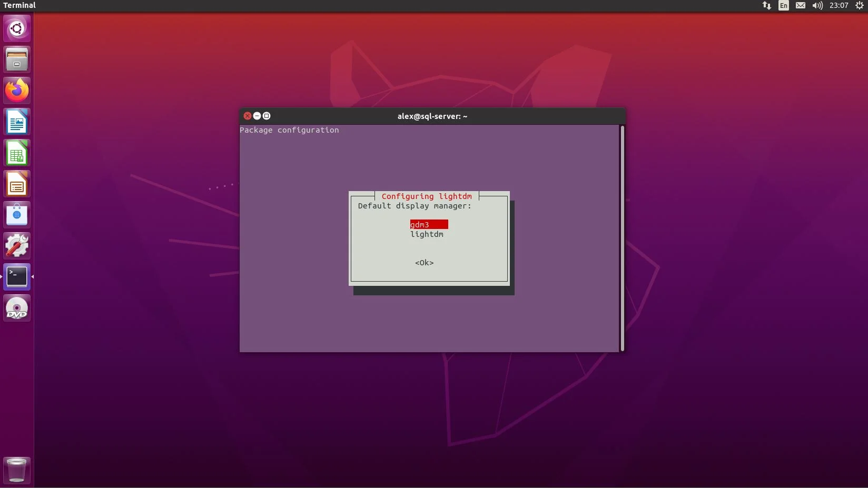Select gdm3 as default display manager
Viewport: 868px width, 488px height.
[429, 225]
